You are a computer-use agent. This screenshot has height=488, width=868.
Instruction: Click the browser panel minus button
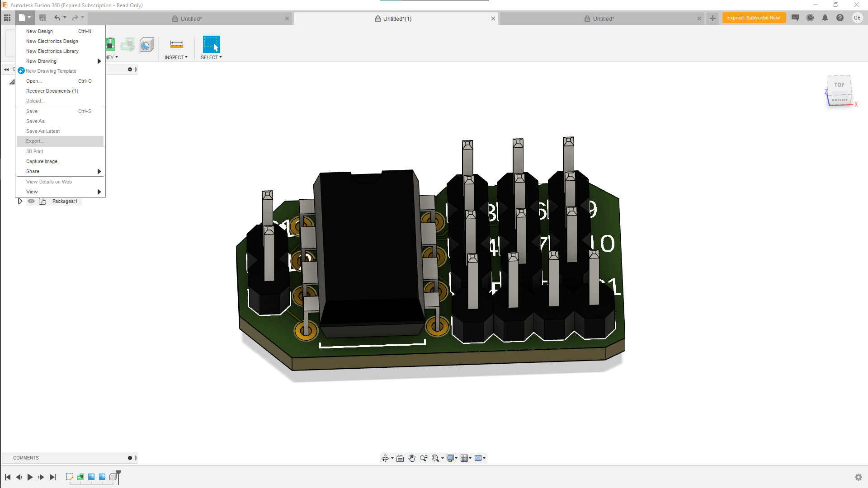(x=130, y=69)
